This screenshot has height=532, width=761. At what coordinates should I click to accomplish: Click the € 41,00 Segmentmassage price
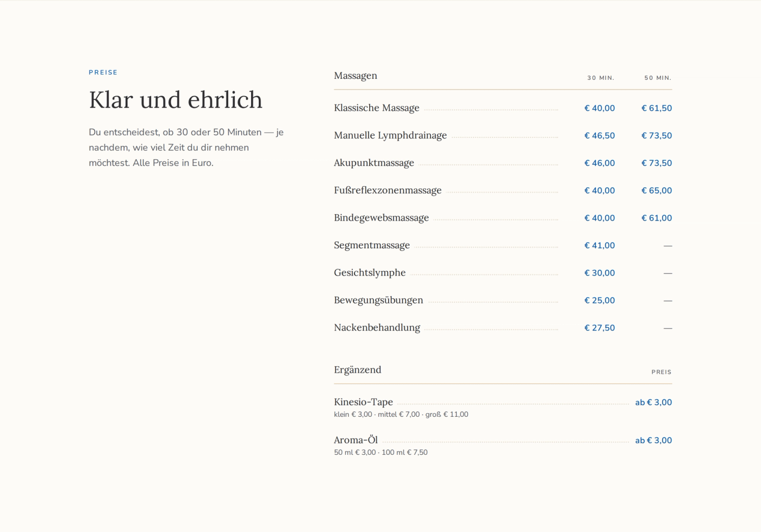pos(600,246)
